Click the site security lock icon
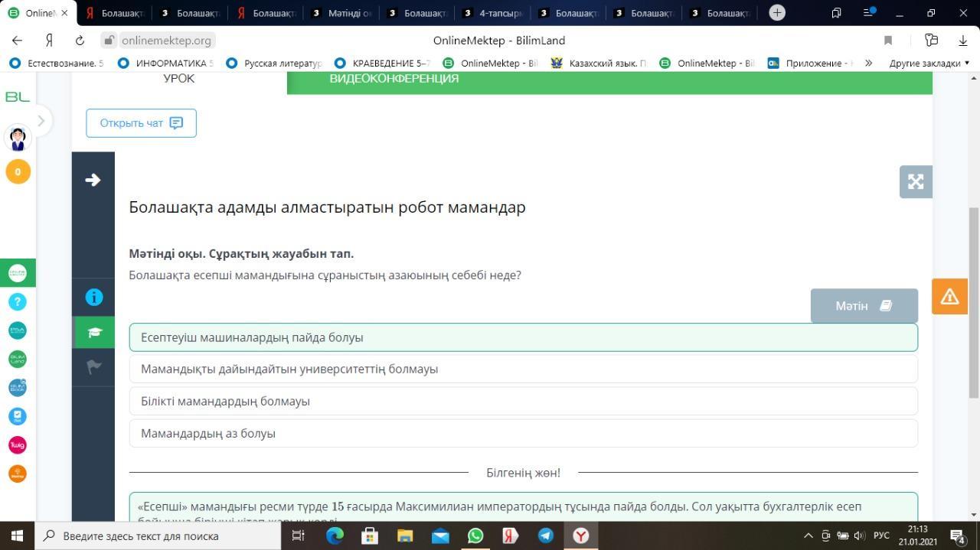This screenshot has width=980, height=550. tap(109, 41)
